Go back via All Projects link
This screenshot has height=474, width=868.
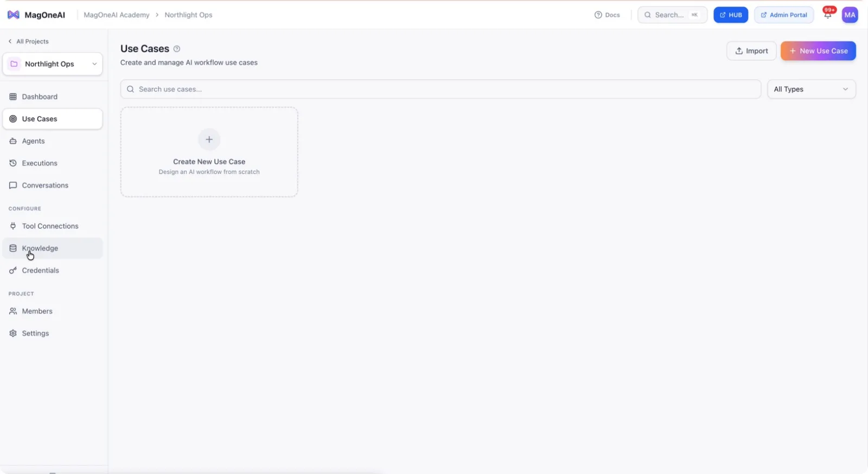(x=28, y=41)
